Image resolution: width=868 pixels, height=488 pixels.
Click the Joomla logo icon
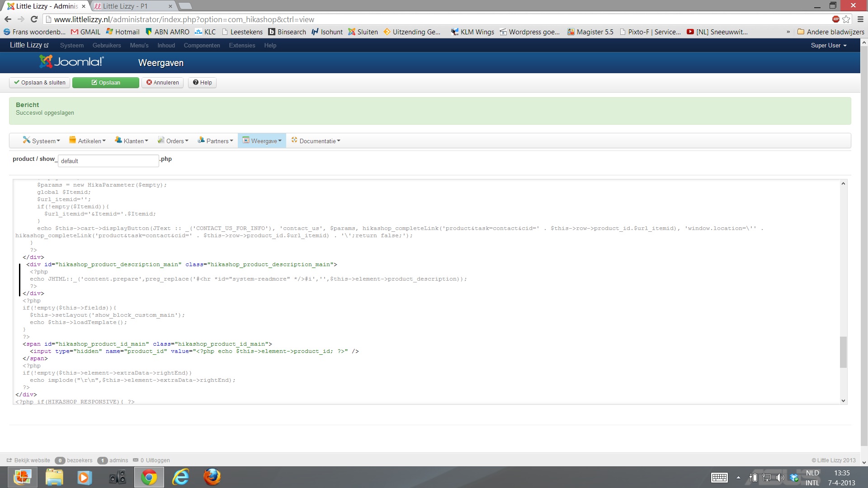point(46,62)
